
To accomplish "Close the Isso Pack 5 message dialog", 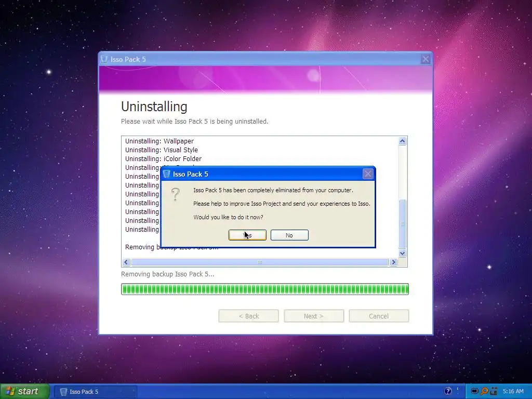I will point(368,174).
